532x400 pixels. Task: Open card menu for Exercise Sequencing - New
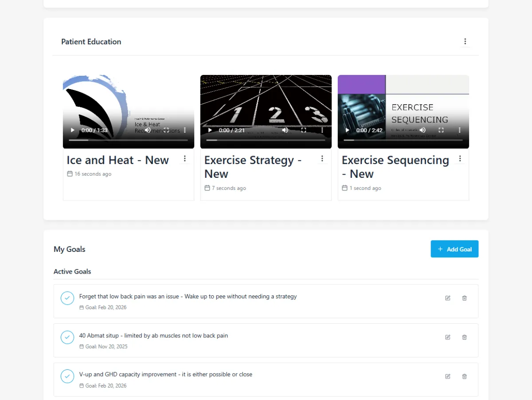point(460,159)
